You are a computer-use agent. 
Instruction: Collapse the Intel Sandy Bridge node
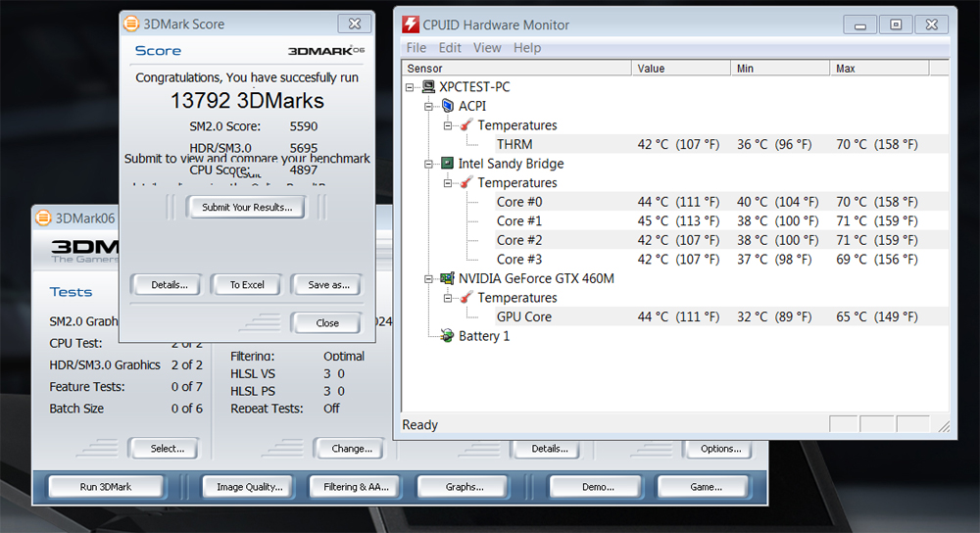tap(429, 164)
